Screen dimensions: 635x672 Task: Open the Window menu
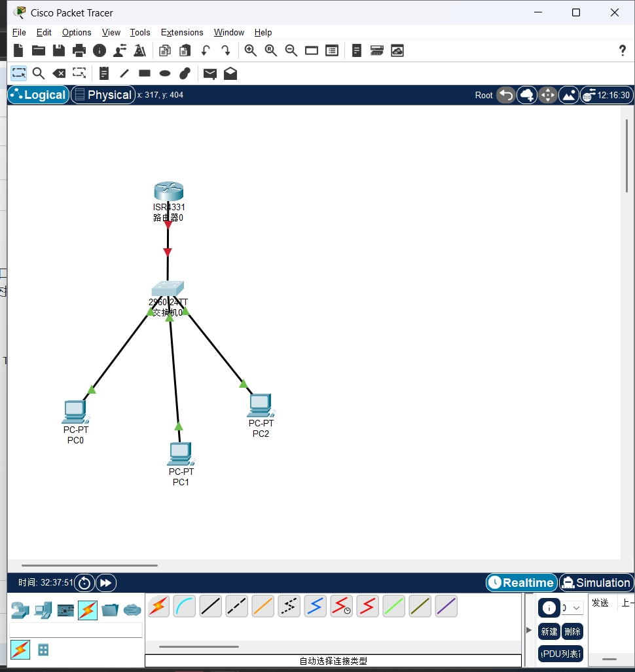(x=229, y=33)
